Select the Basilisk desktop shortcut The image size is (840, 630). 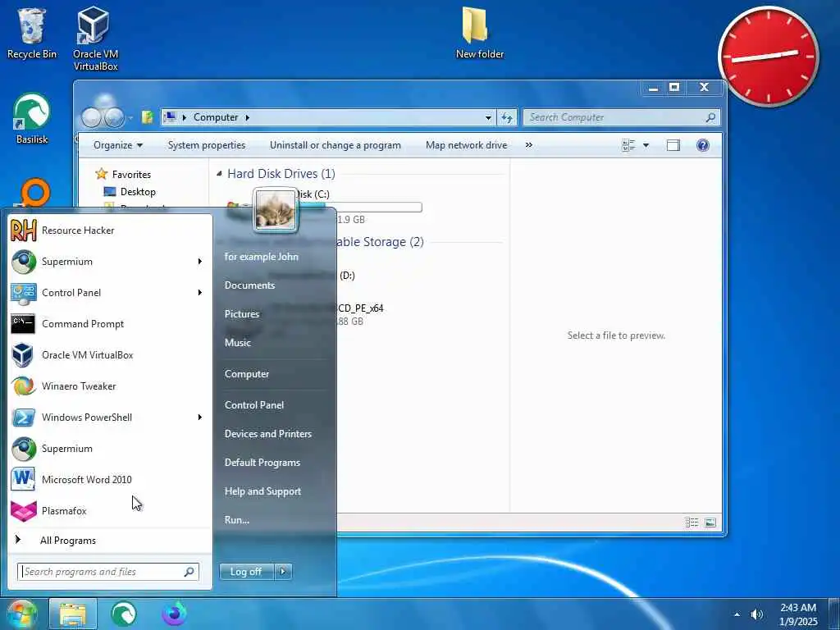(32, 119)
